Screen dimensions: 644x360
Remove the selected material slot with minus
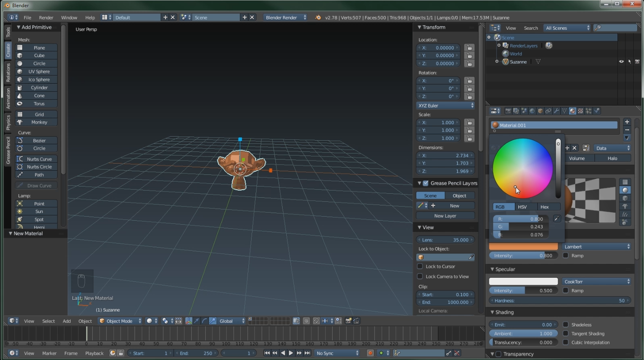(x=627, y=130)
